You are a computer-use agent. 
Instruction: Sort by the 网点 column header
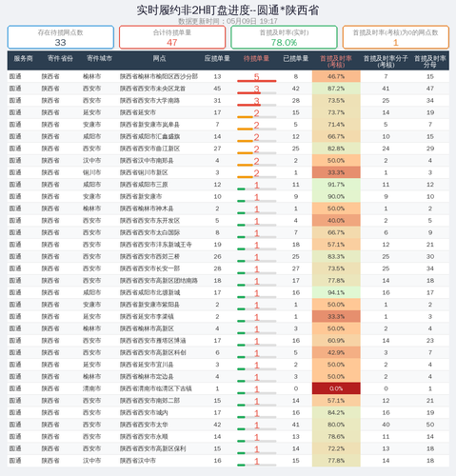(x=159, y=59)
